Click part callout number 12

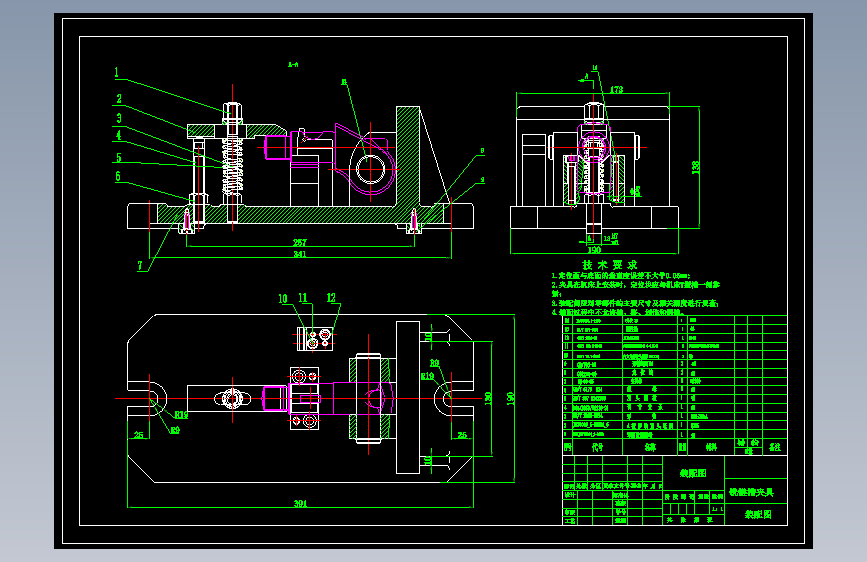coord(331,298)
